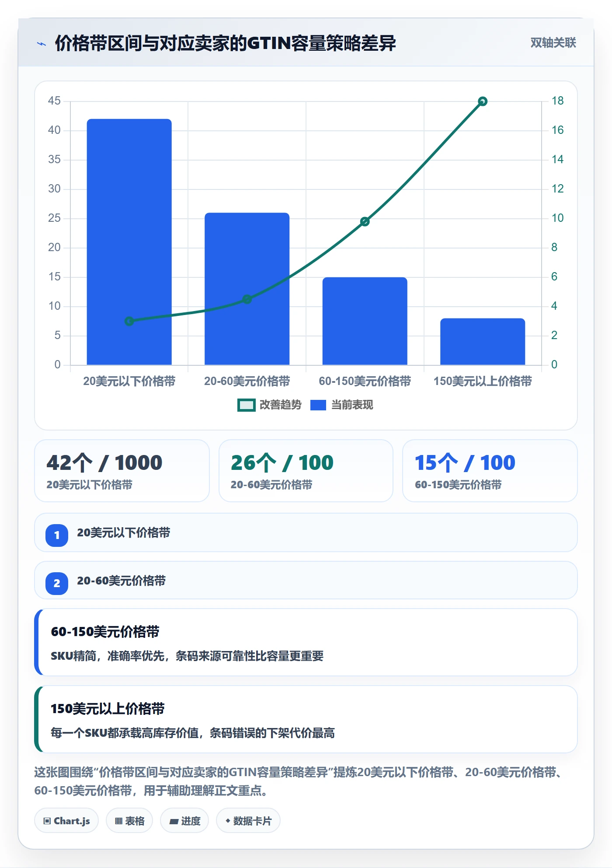
Task: Select the 进度 tag
Action: 184,821
